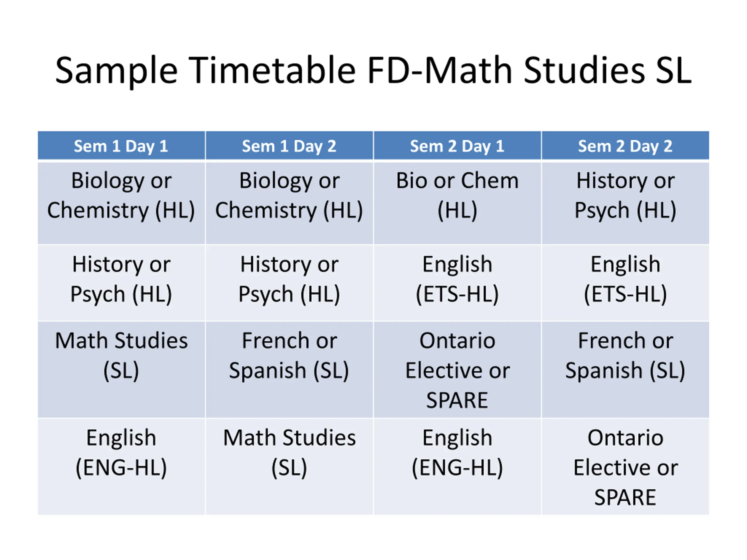
Task: Click Ontario Elective or SPARE under Sem 2 Day 1
Action: click(457, 370)
